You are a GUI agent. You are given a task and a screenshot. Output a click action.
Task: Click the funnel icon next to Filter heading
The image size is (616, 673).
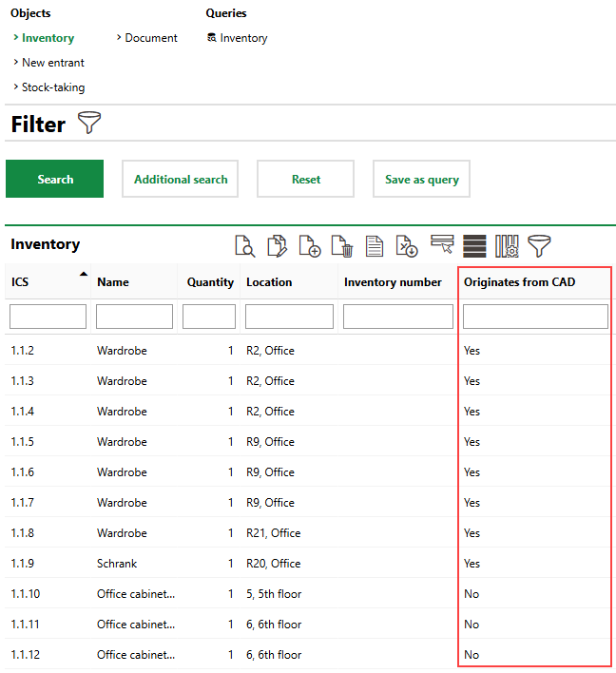(x=89, y=124)
